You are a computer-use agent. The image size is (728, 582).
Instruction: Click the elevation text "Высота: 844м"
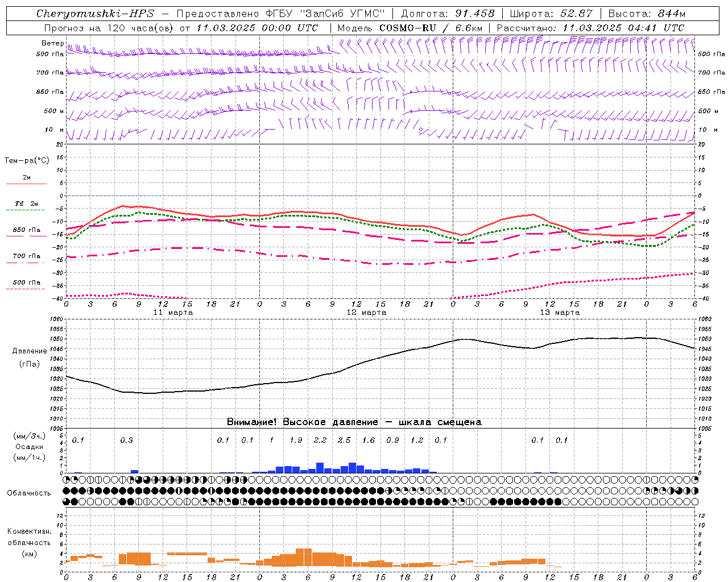[x=647, y=14]
